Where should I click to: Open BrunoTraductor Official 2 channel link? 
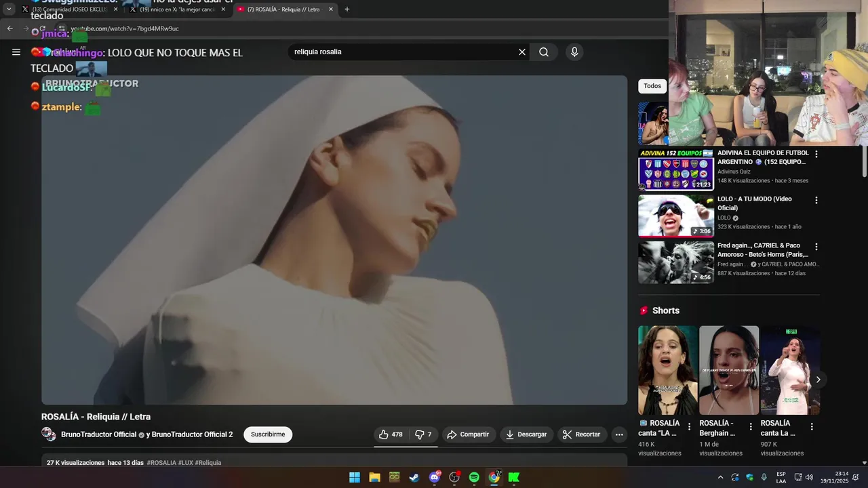point(192,434)
